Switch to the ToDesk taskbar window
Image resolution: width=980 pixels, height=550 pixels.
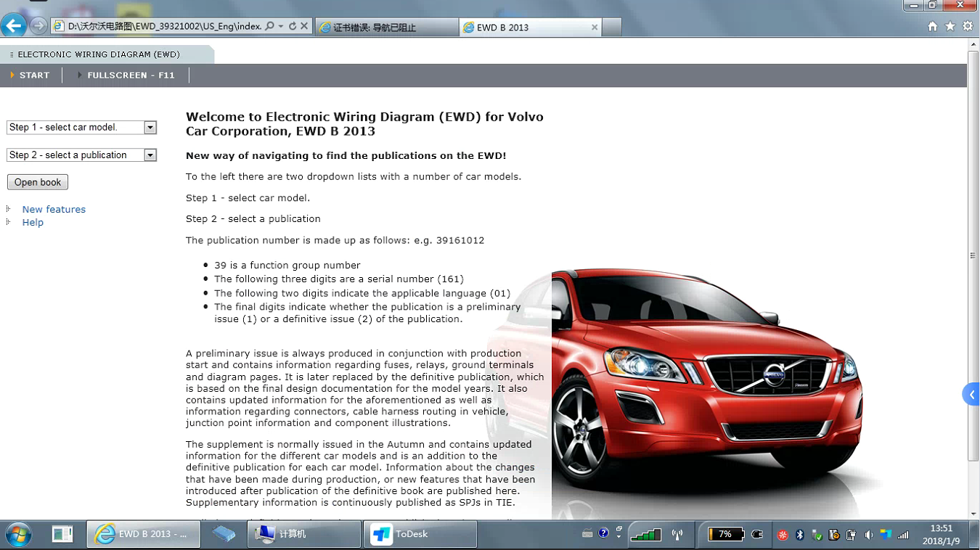point(420,534)
